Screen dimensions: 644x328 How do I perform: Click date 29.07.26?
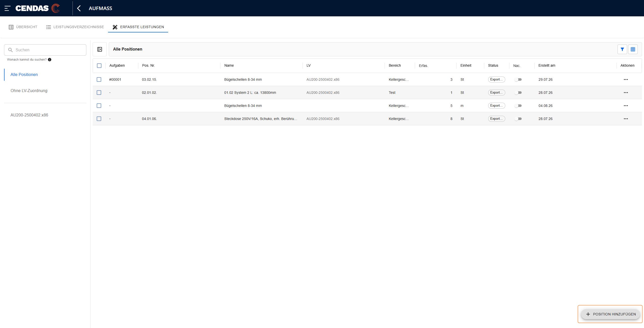tap(546, 79)
